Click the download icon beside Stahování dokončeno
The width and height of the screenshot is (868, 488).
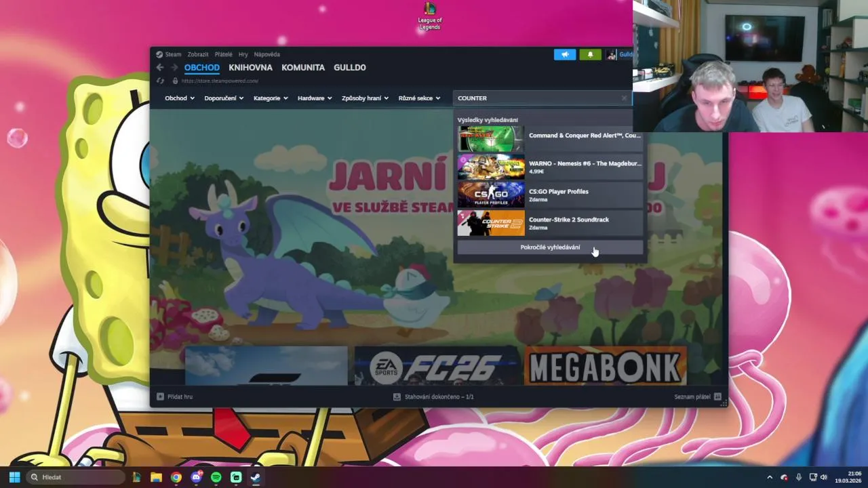[397, 396]
